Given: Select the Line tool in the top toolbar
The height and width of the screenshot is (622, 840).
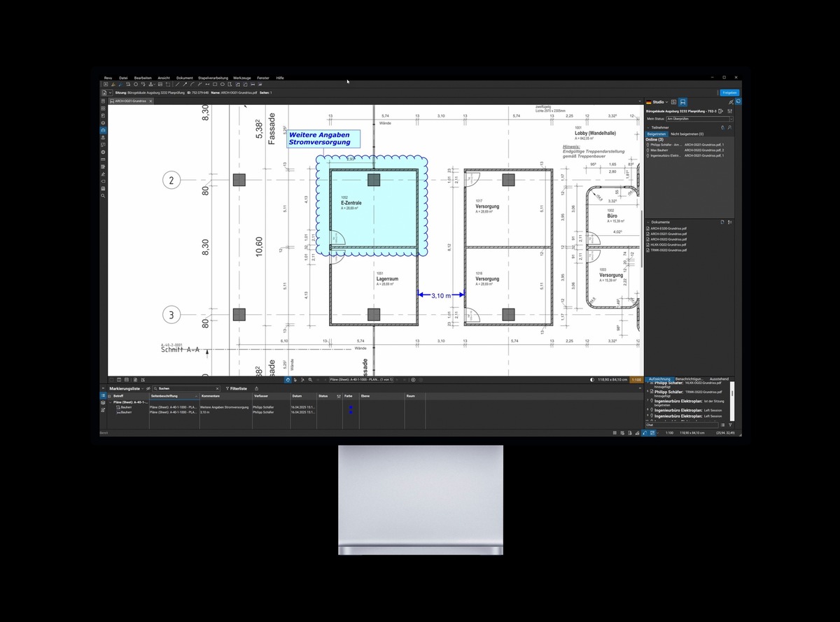Looking at the screenshot, I should 177,84.
